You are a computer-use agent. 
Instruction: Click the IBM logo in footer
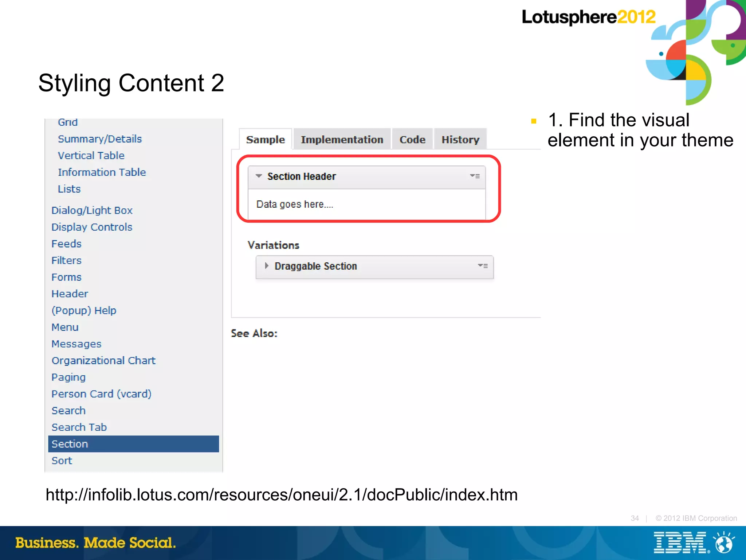click(x=682, y=543)
